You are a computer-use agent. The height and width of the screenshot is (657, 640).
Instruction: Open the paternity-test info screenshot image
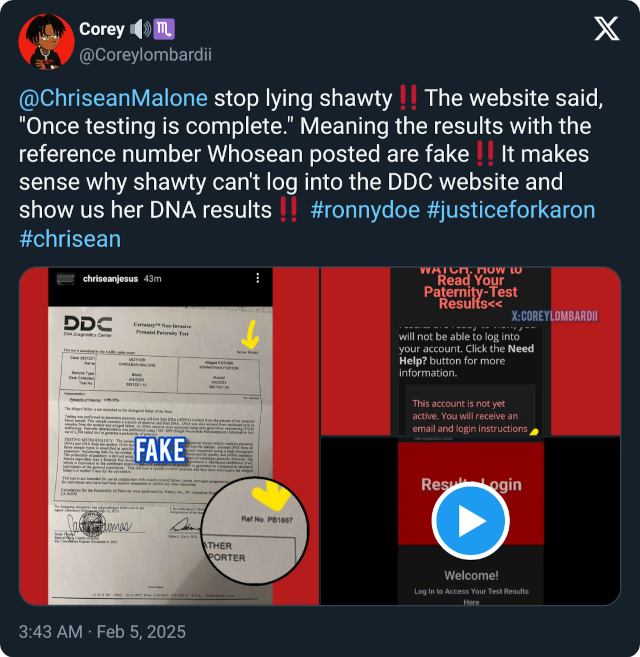click(470, 351)
